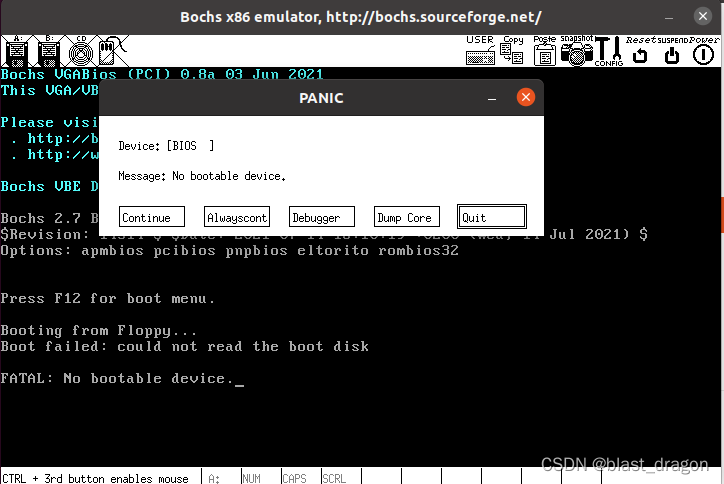Click the PANIC dialog title bar
This screenshot has height=484, width=724.
321,97
